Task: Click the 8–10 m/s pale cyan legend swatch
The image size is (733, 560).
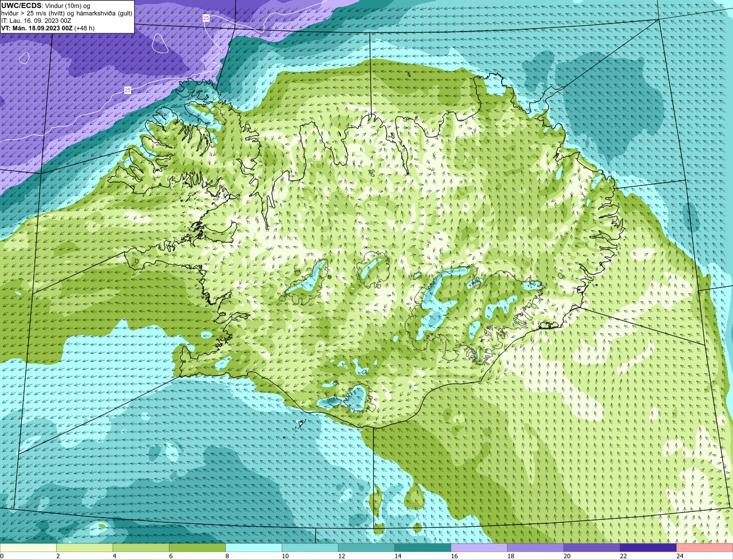Action: (254, 548)
